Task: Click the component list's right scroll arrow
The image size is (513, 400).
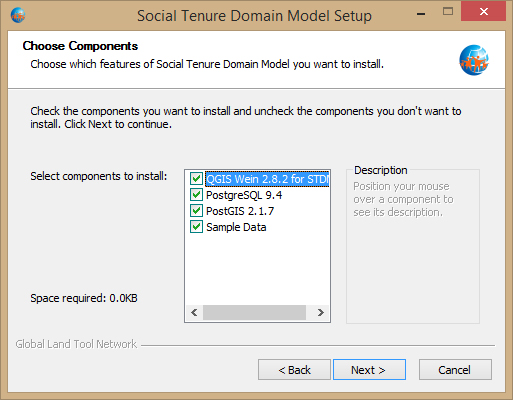Action: [x=320, y=312]
